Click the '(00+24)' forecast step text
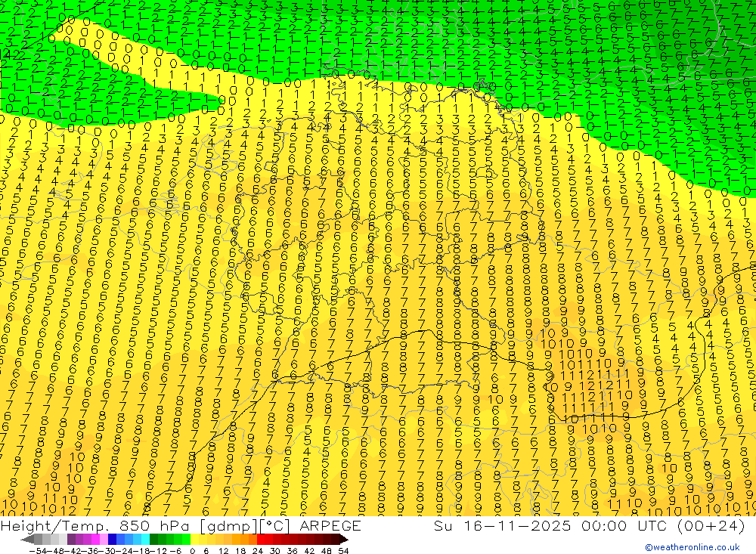Screen dimensions: 756x554 (711, 525)
